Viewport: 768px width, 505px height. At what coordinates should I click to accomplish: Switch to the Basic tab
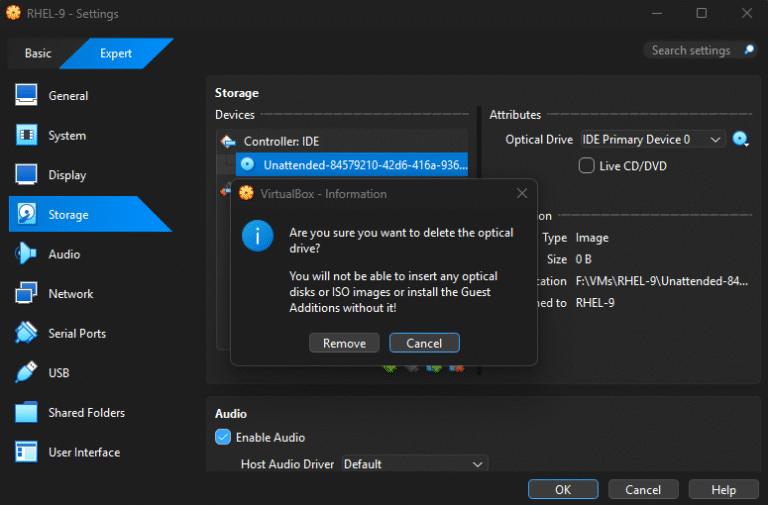38,53
